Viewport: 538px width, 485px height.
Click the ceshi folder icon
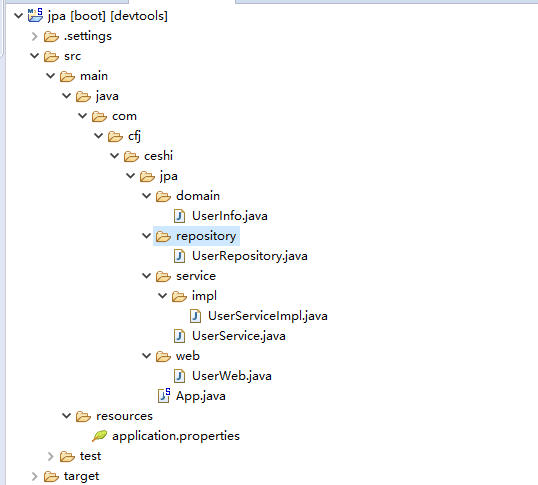click(x=131, y=156)
